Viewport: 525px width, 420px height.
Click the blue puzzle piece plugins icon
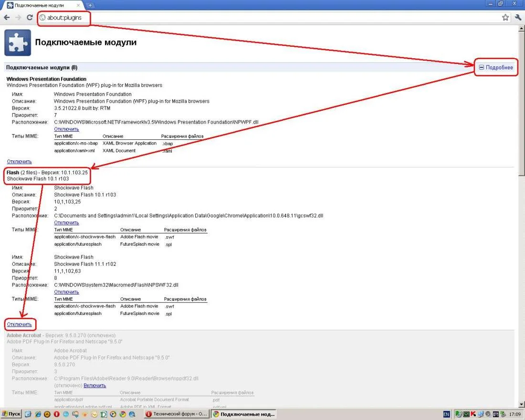coord(17,42)
